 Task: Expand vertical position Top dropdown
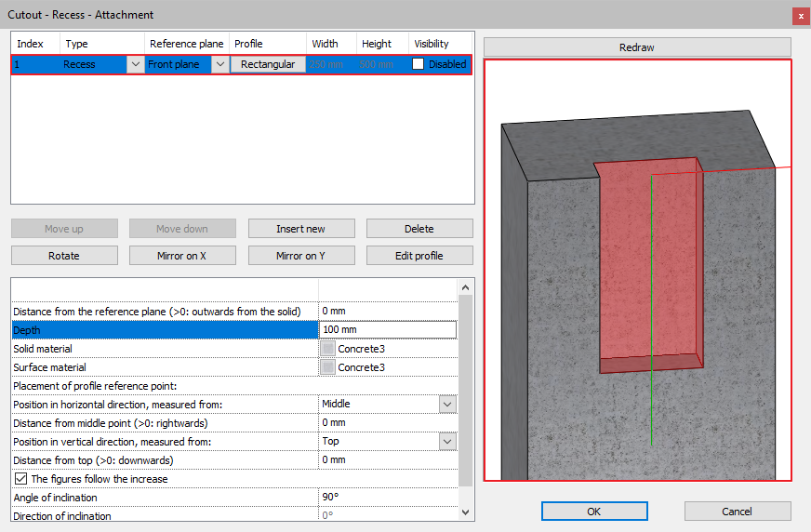tap(447, 442)
